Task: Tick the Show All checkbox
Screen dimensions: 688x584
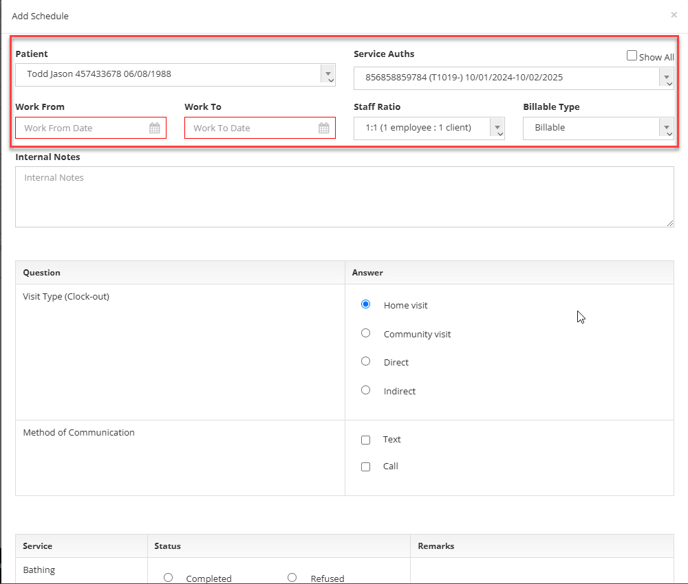Action: pos(632,56)
